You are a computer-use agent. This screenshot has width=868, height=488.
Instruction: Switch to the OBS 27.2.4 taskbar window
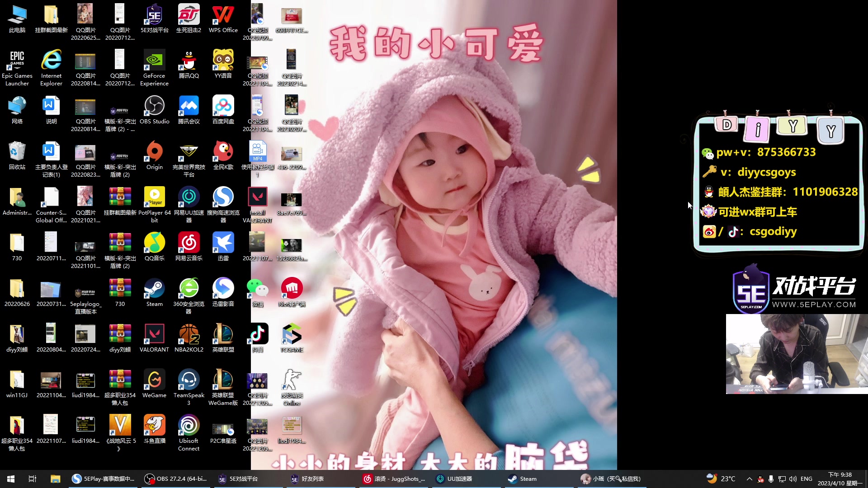[x=176, y=479]
